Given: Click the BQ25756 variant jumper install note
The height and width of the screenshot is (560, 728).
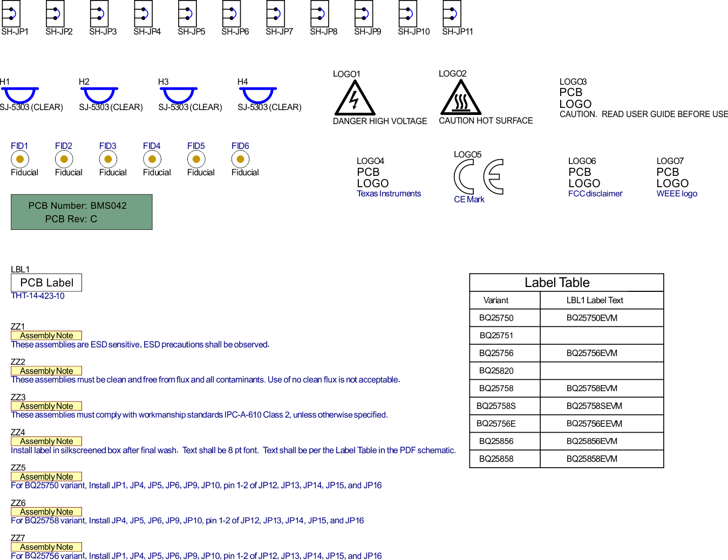Looking at the screenshot, I should (x=196, y=556).
